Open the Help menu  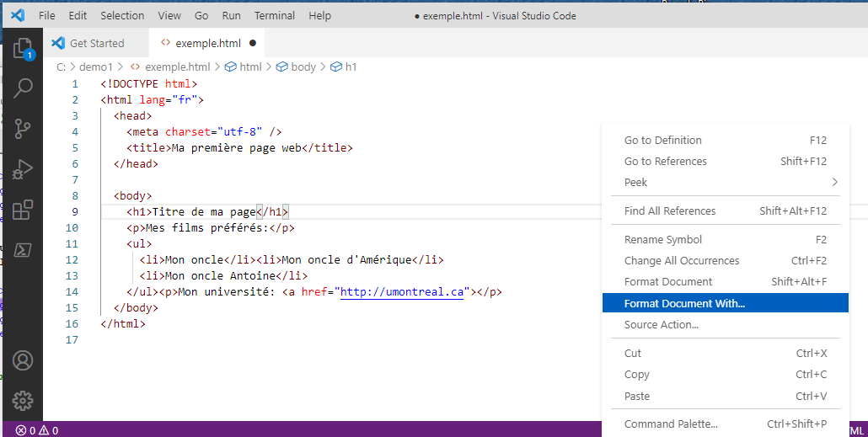[319, 15]
